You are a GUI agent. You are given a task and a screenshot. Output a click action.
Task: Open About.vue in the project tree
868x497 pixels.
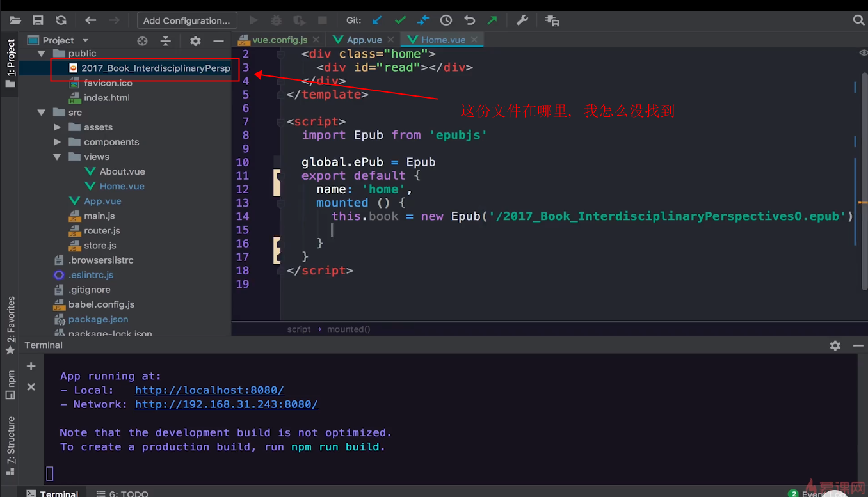click(x=122, y=171)
